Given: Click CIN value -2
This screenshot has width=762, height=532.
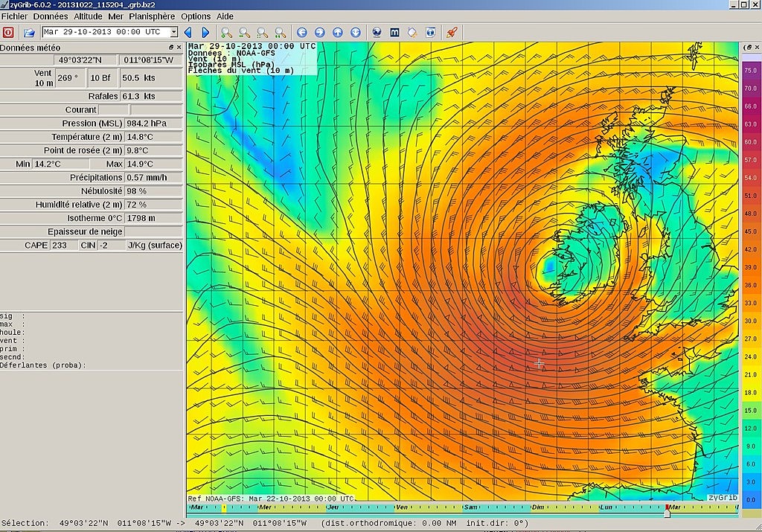Looking at the screenshot, I should [x=111, y=246].
